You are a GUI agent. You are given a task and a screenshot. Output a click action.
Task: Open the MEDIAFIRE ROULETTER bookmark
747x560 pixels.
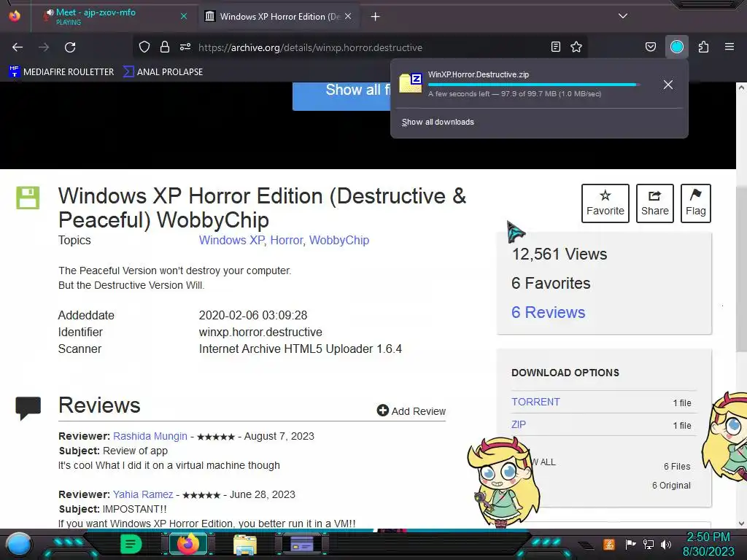[x=61, y=72]
